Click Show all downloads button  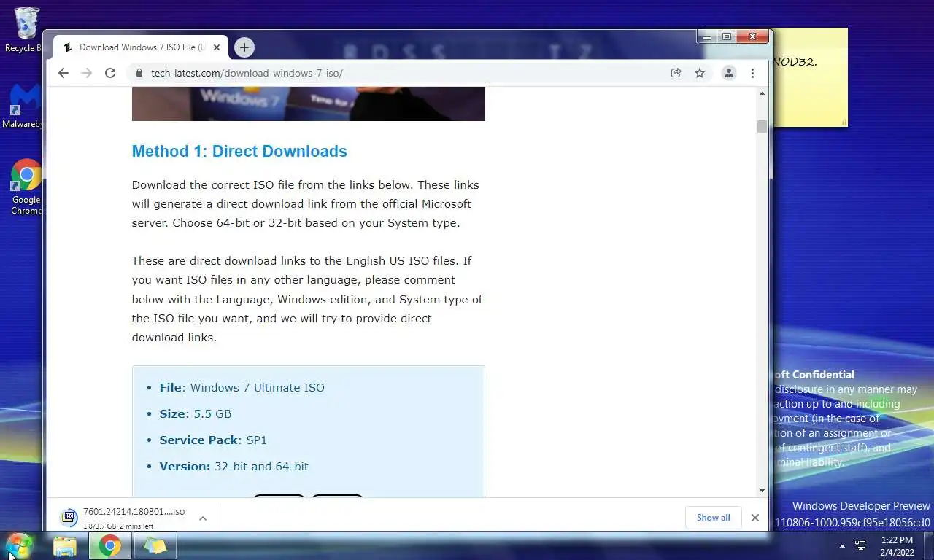713,518
